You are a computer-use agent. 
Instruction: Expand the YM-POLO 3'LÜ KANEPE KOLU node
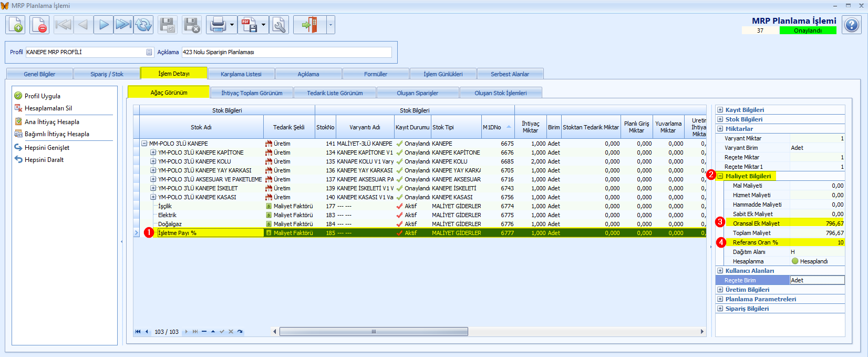(x=153, y=161)
